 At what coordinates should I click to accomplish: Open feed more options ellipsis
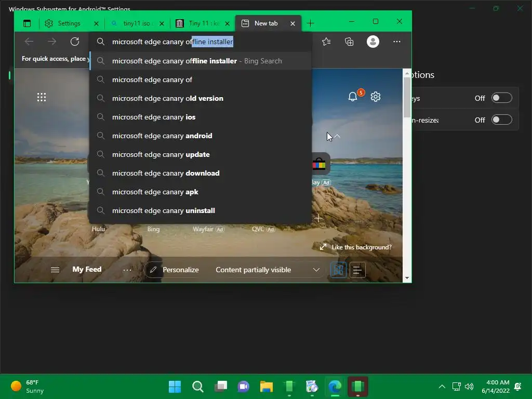point(127,270)
